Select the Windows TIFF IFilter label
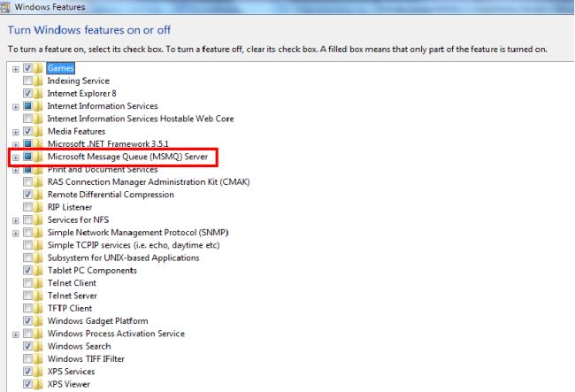575x392 pixels. click(86, 359)
